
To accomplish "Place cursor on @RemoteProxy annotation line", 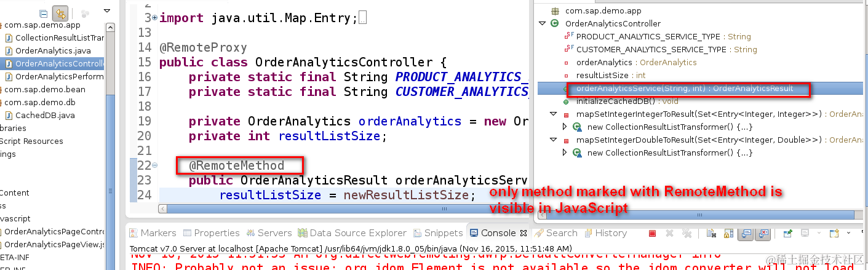I will (203, 47).
